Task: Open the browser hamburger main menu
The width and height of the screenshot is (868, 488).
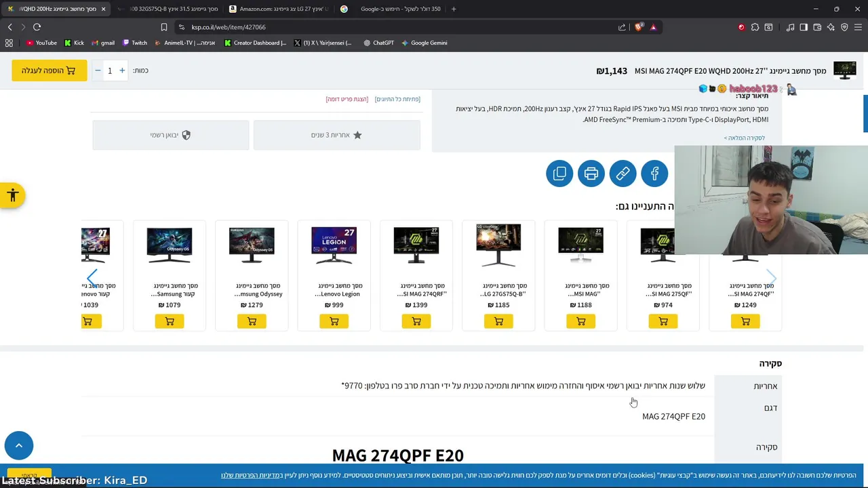Action: coord(858,27)
